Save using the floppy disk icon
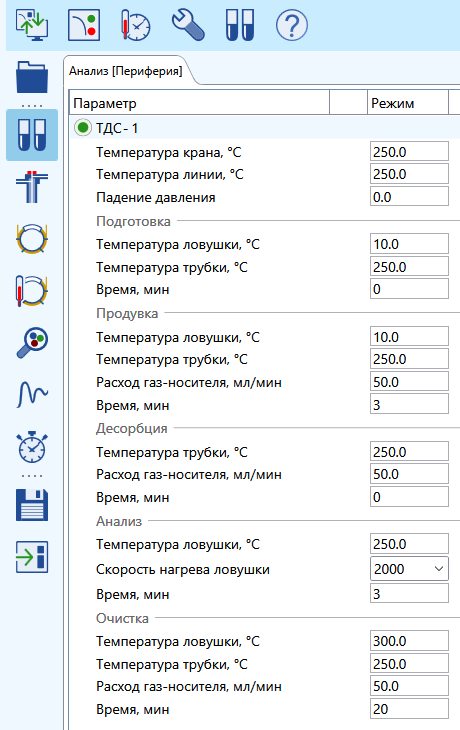Screen dimensions: 460x730 click(32, 505)
